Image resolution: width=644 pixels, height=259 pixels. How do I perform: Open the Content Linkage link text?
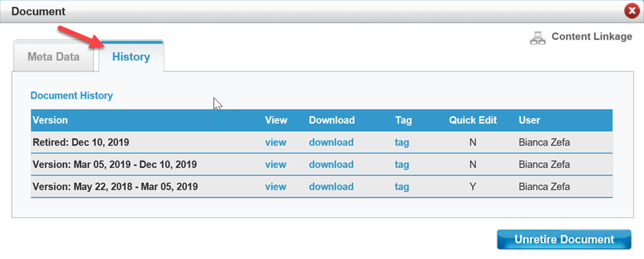(x=592, y=36)
